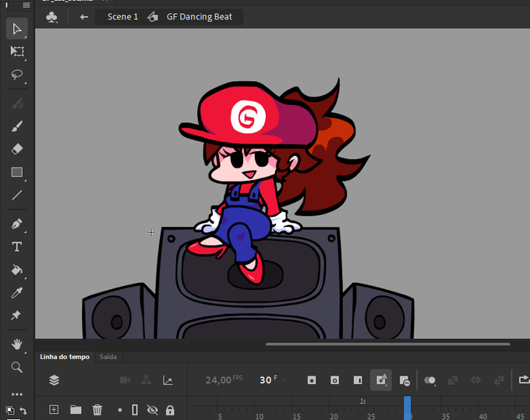Select the Pen tool
530x420 pixels.
coord(17,224)
